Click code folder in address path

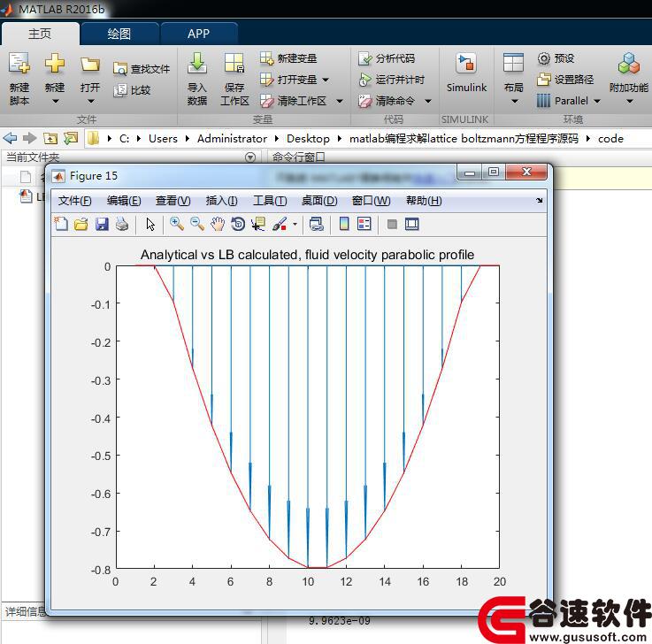coord(610,139)
